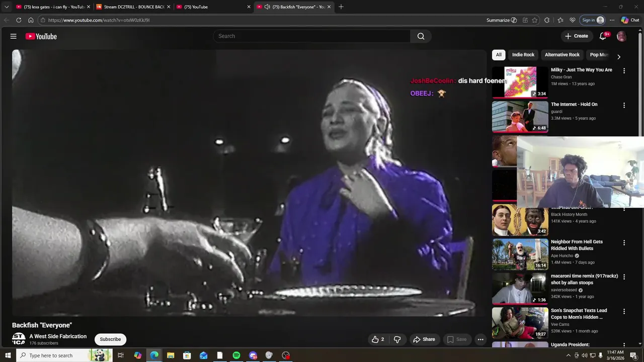Open volume control in system tray
Screen dimensions: 644x362
[585, 355]
